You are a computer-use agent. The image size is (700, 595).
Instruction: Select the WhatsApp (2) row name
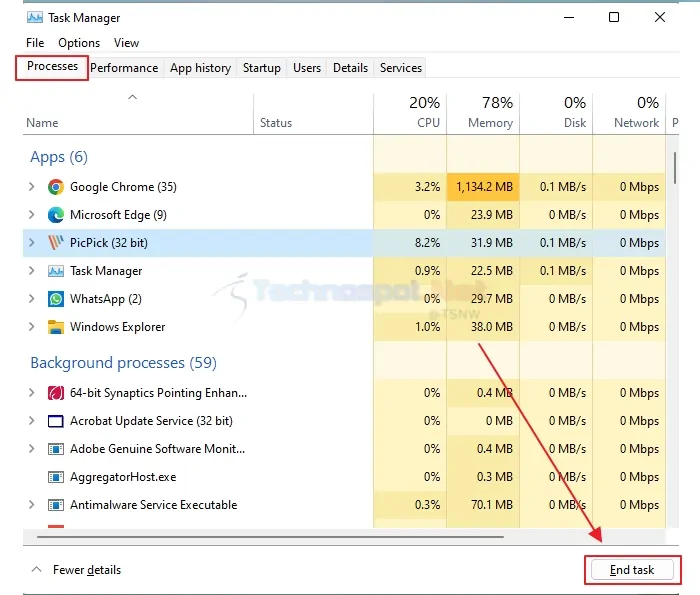click(106, 299)
